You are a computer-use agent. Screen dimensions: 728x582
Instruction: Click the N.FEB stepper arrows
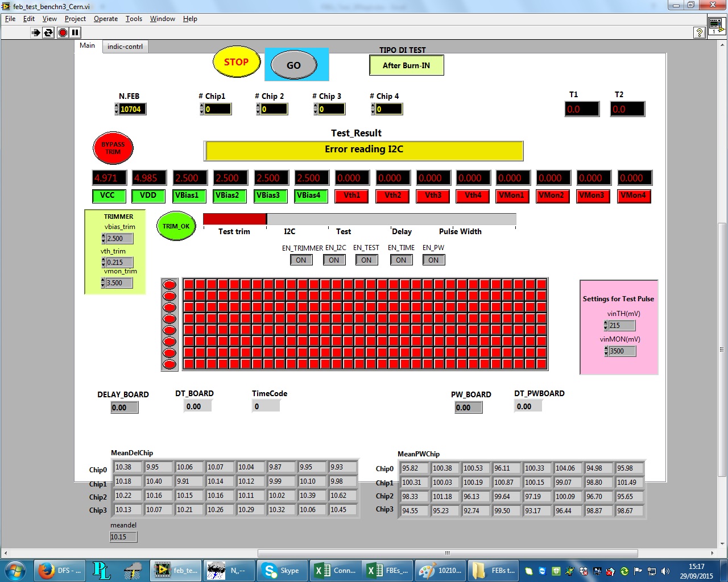(117, 109)
